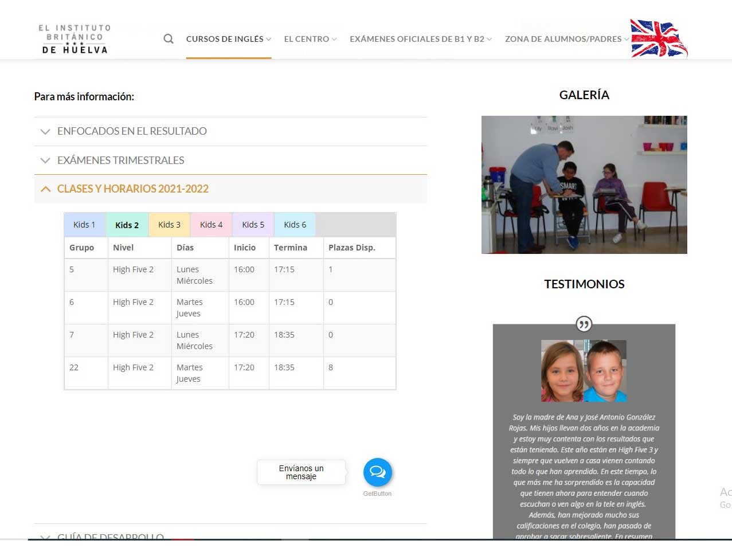Open Exámenes Oficiales de B1 y B2 menu
This screenshot has width=732, height=560.
(x=421, y=39)
